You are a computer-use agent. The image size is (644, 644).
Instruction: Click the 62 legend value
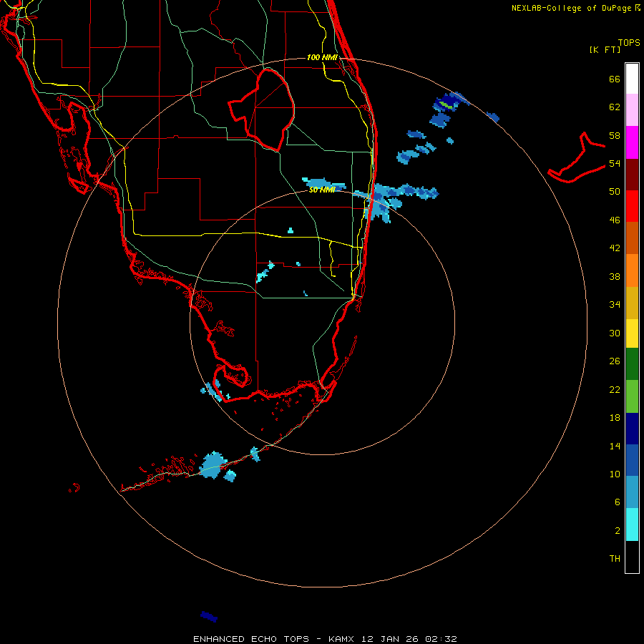pyautogui.click(x=615, y=107)
